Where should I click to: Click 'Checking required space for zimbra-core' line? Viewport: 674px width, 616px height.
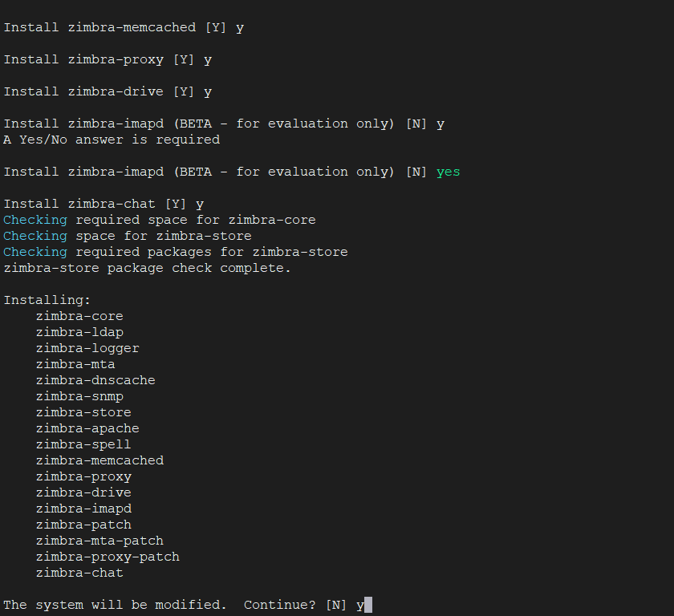pos(160,220)
